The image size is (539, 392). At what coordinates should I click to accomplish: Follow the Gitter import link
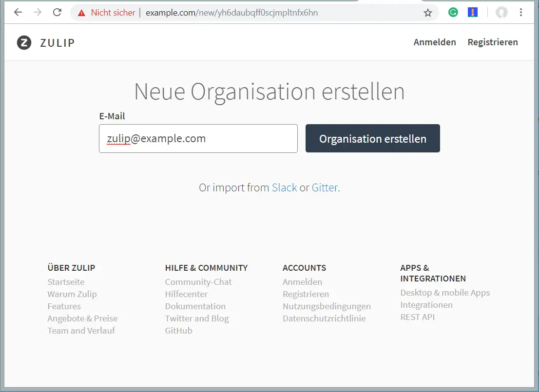325,187
